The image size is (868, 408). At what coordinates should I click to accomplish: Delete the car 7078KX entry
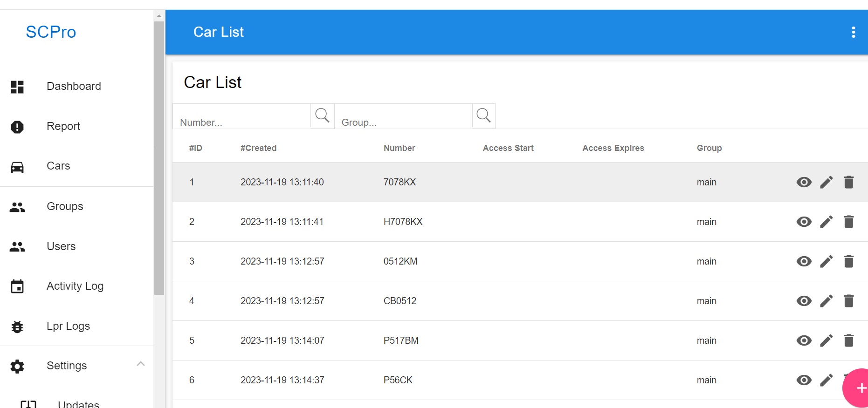849,182
